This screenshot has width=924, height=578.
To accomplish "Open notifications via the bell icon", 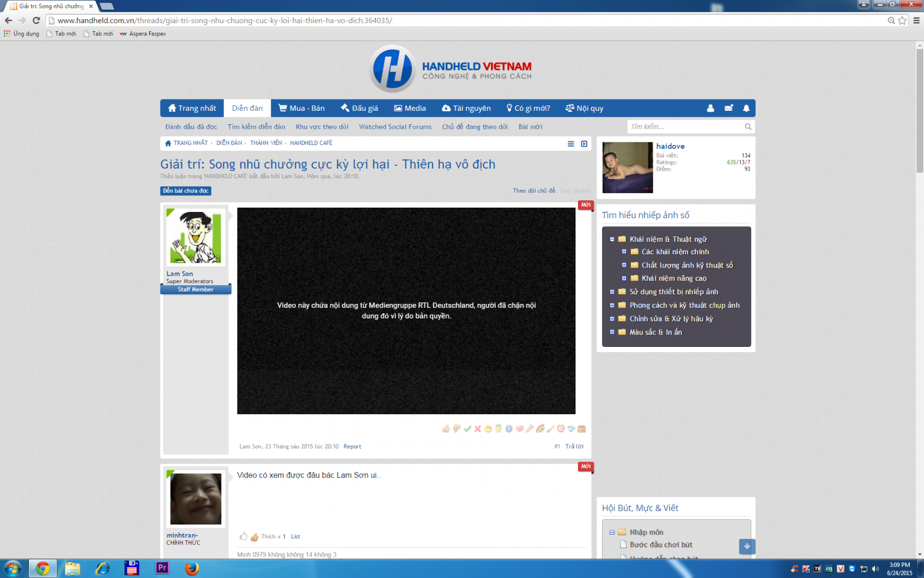I will [746, 108].
